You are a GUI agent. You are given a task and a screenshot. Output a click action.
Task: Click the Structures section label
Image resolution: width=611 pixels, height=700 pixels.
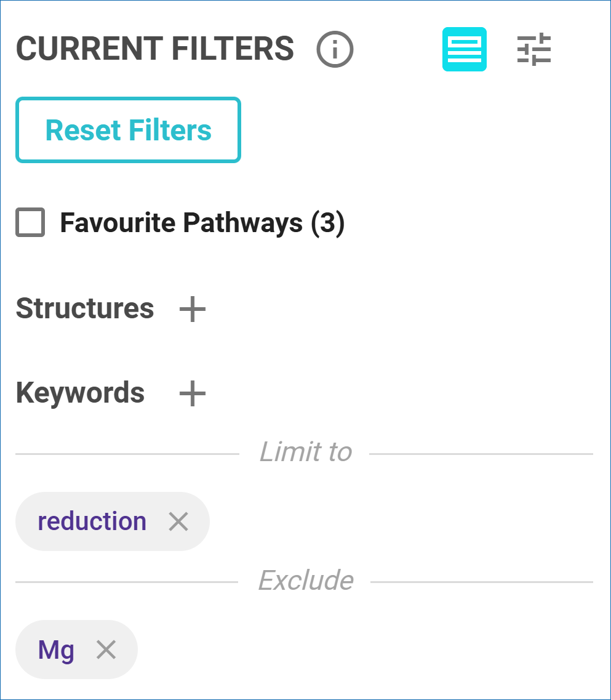tap(85, 308)
